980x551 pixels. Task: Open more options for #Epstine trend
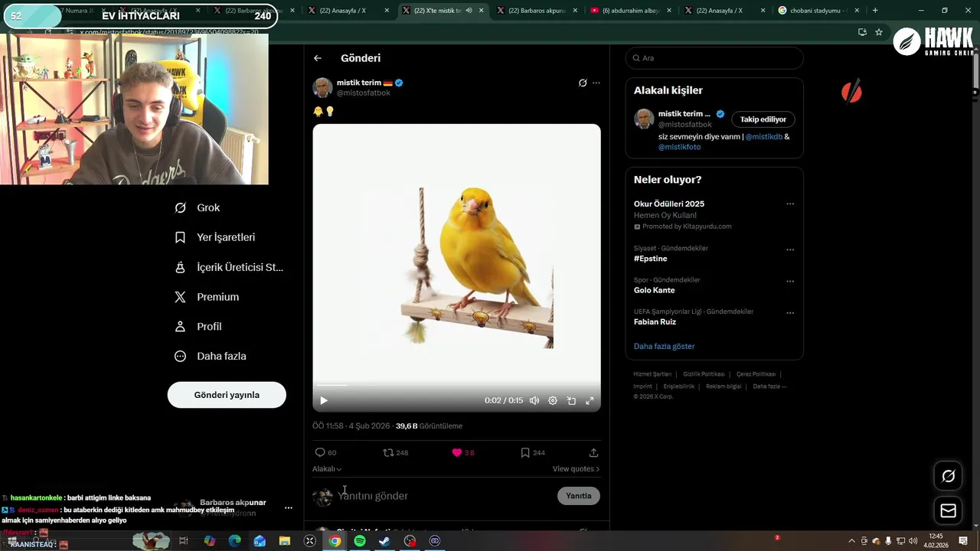click(790, 249)
